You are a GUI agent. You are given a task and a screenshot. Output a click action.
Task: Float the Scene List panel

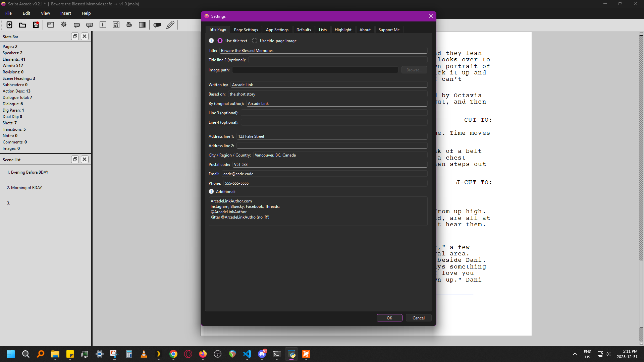click(x=75, y=159)
